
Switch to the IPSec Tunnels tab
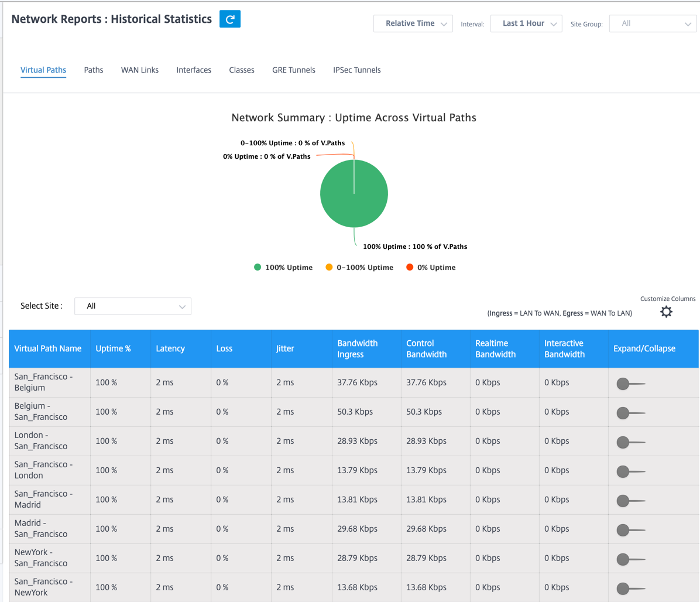[x=356, y=70]
